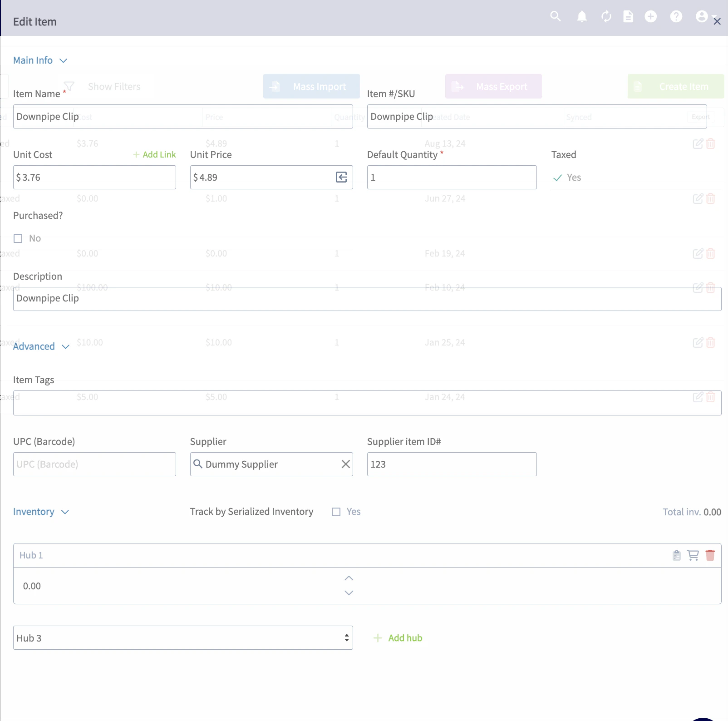Click the Description text field

click(x=367, y=299)
